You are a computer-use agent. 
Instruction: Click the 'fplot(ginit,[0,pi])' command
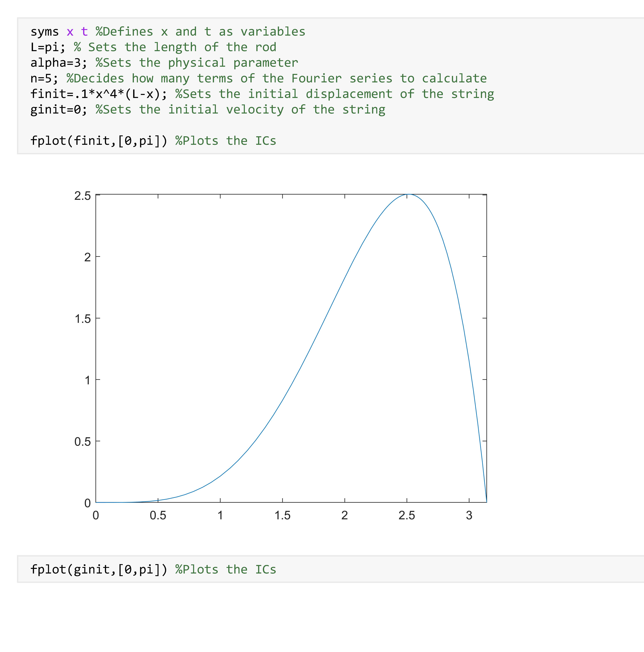pyautogui.click(x=99, y=569)
